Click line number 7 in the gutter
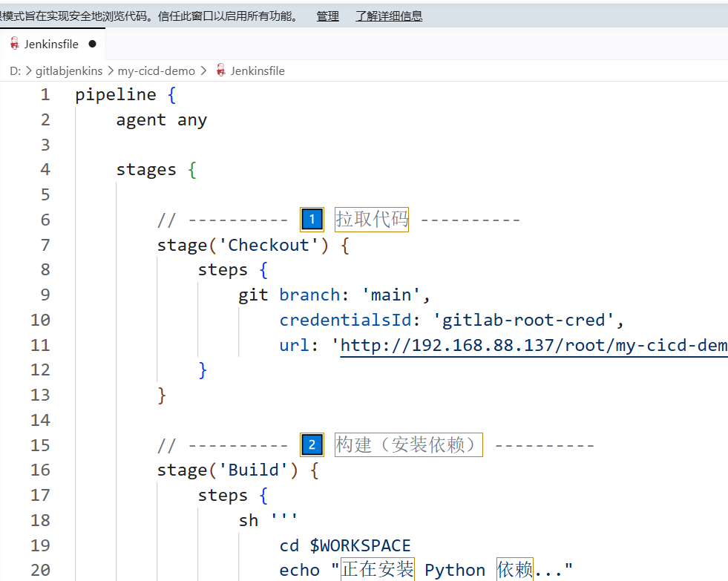Screen dimensions: 728x581 click(45, 245)
